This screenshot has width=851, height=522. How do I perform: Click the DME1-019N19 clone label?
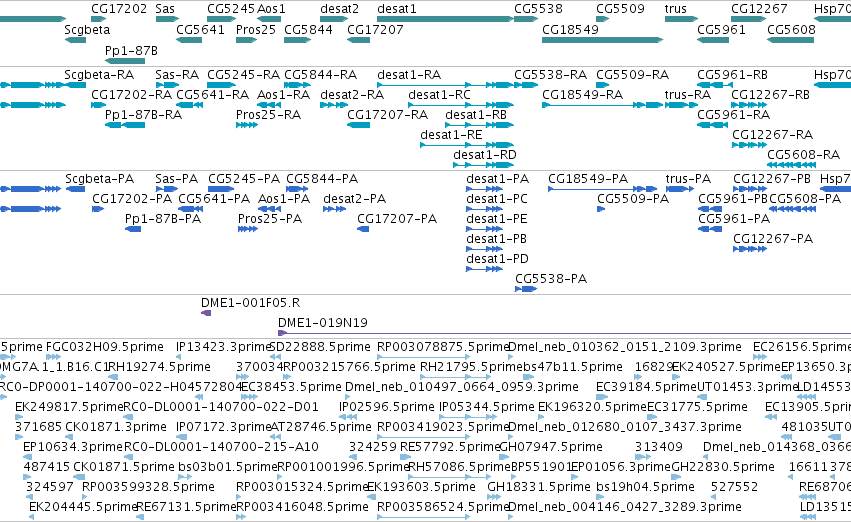pyautogui.click(x=322, y=323)
